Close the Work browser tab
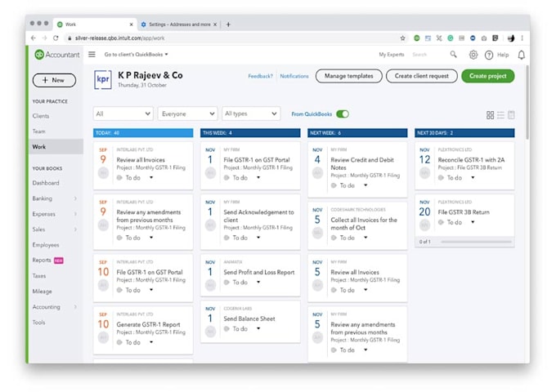The width and height of the screenshot is (556, 392). (131, 24)
